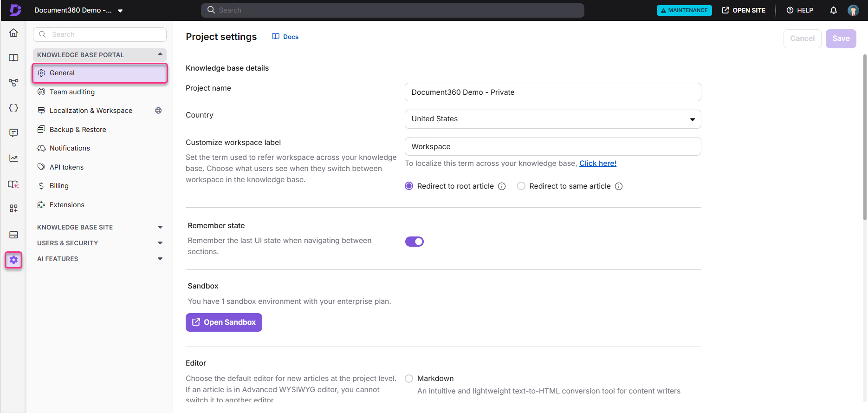Open the Settings gear icon in rail
Viewport: 868px width, 413px height.
point(13,260)
